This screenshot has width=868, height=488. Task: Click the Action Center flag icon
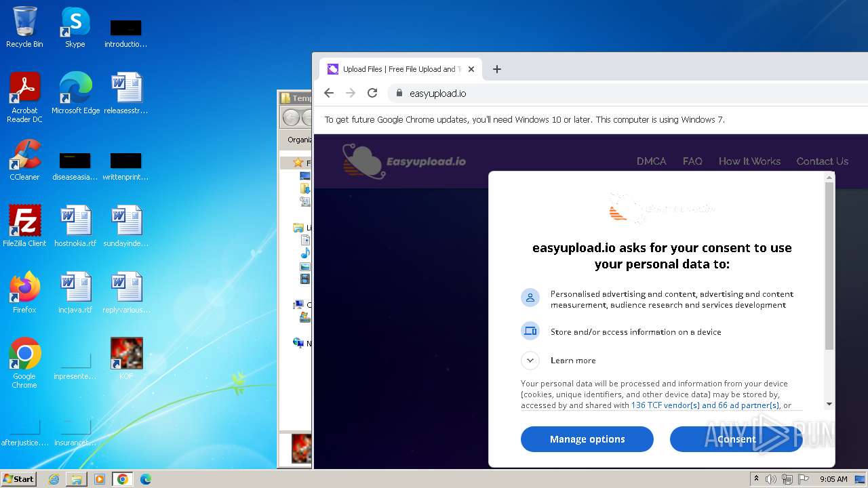point(804,479)
